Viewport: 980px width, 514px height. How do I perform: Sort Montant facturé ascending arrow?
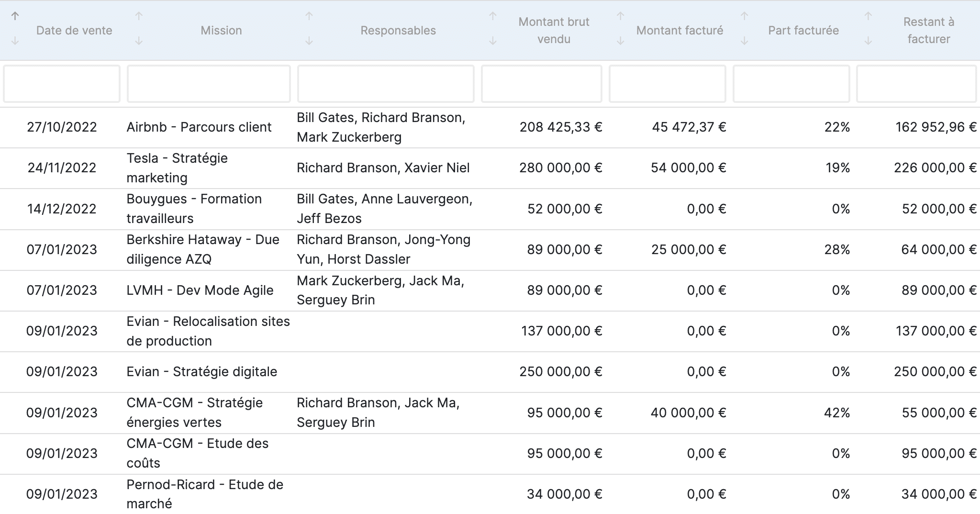[x=621, y=16]
